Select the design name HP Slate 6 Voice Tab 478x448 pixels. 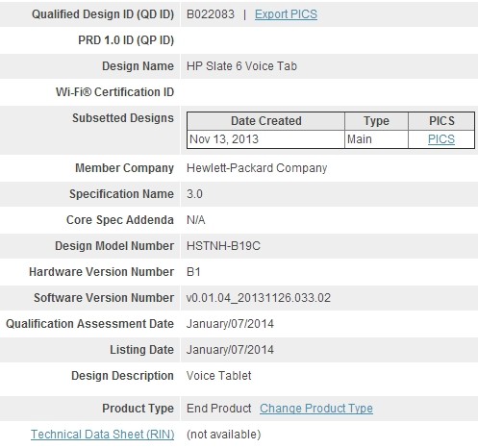coord(241,66)
